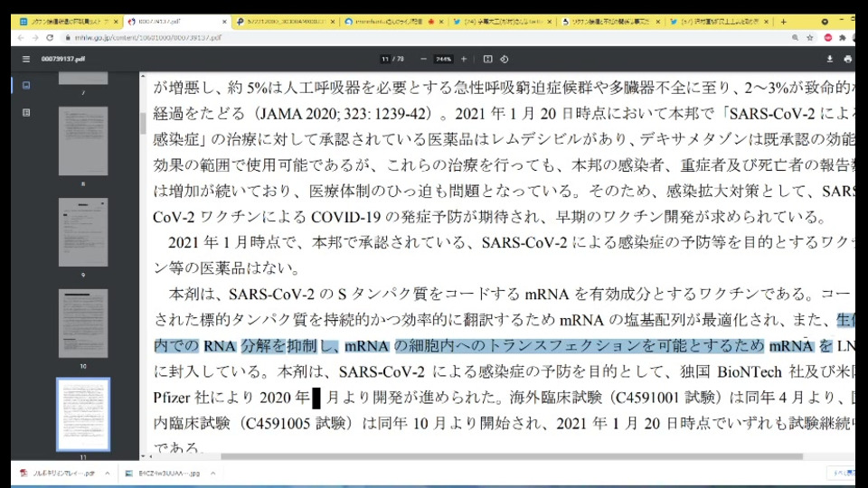This screenshot has height=488, width=868.
Task: Open page 7 thumbnail at top of sidebar
Action: point(83,78)
